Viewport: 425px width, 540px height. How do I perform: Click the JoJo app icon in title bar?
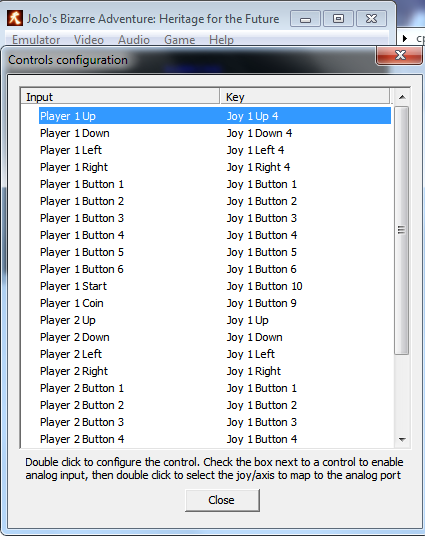point(15,18)
